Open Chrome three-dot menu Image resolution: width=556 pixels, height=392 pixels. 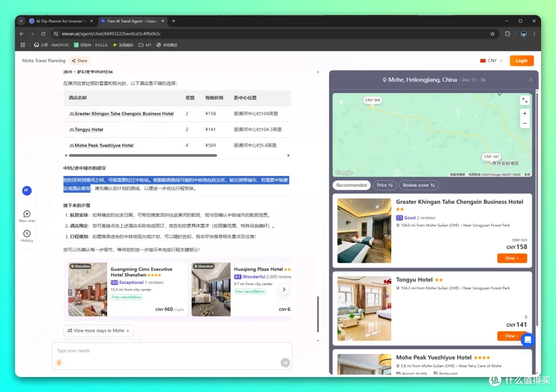tap(534, 33)
